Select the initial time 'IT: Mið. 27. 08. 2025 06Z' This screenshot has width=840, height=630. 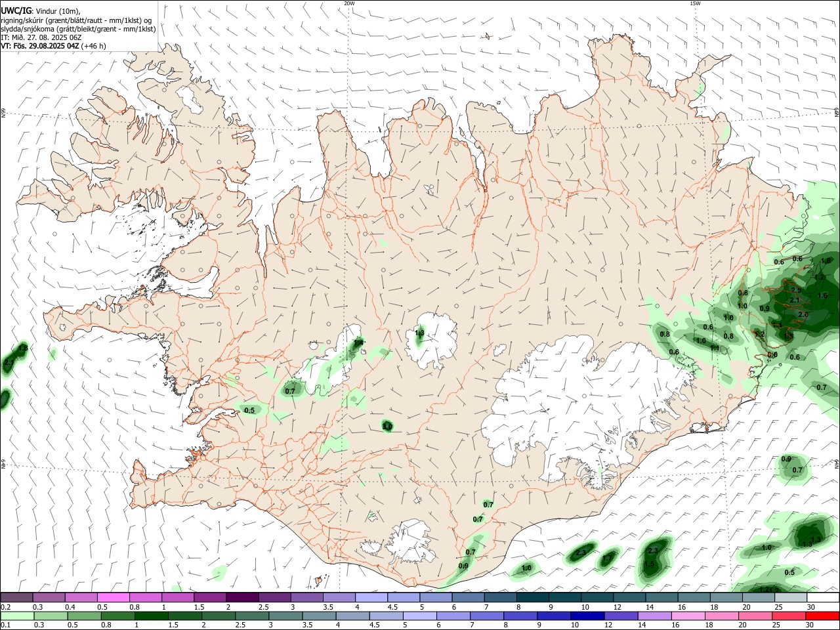(41, 37)
